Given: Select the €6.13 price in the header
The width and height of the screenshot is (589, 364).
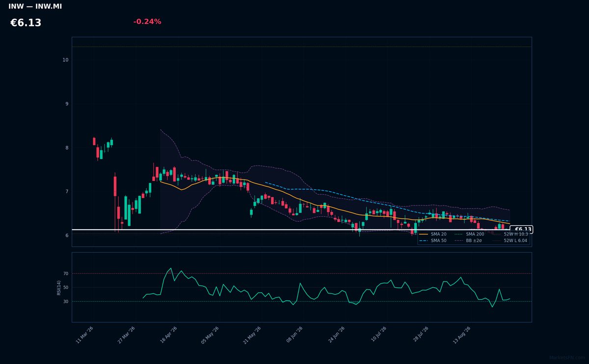Looking at the screenshot, I should point(26,23).
